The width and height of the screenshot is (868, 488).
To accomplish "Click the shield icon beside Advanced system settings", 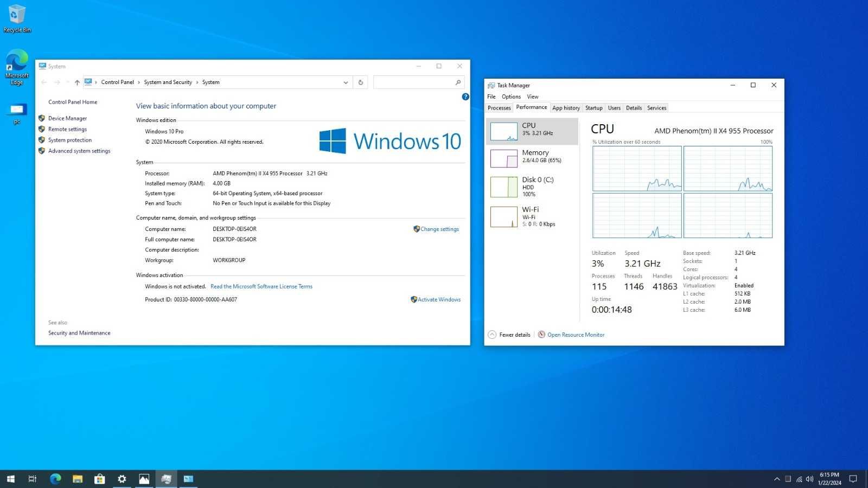I will (42, 151).
